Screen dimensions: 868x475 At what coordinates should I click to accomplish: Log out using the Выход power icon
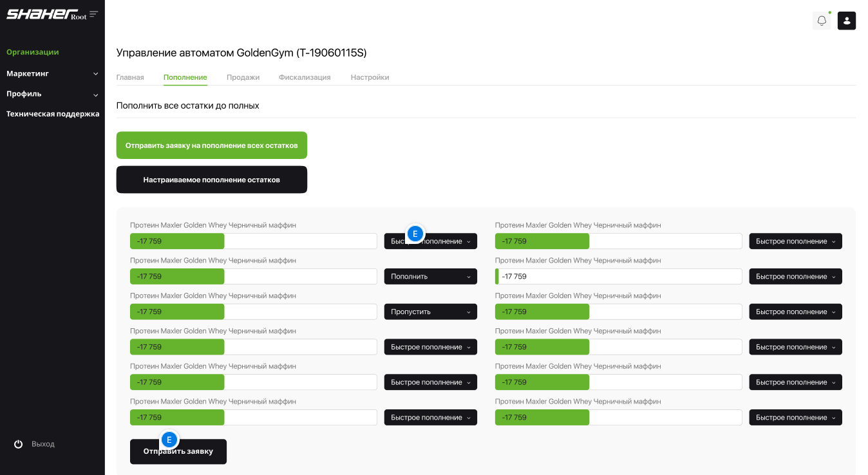click(x=19, y=444)
